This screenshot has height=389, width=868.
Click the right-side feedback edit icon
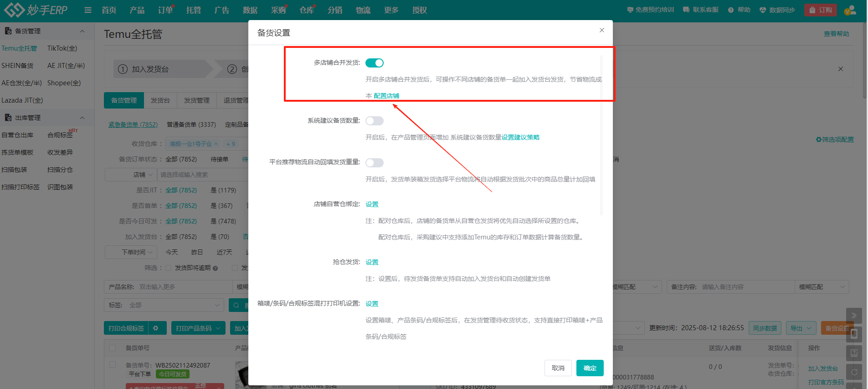pos(854,353)
